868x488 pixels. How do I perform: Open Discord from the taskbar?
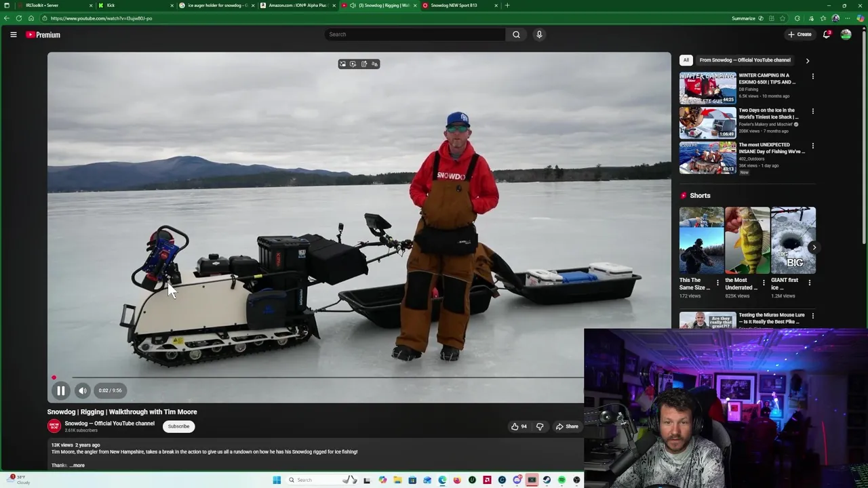click(x=517, y=480)
